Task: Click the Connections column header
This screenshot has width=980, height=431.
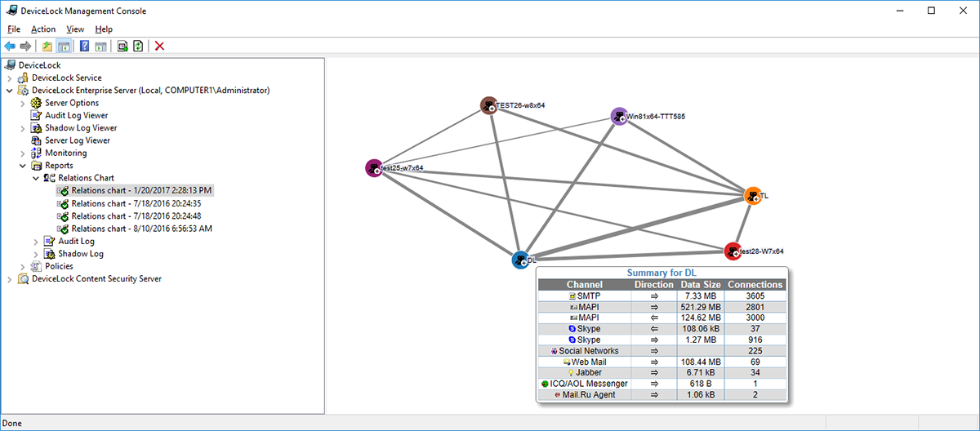Action: coord(755,285)
